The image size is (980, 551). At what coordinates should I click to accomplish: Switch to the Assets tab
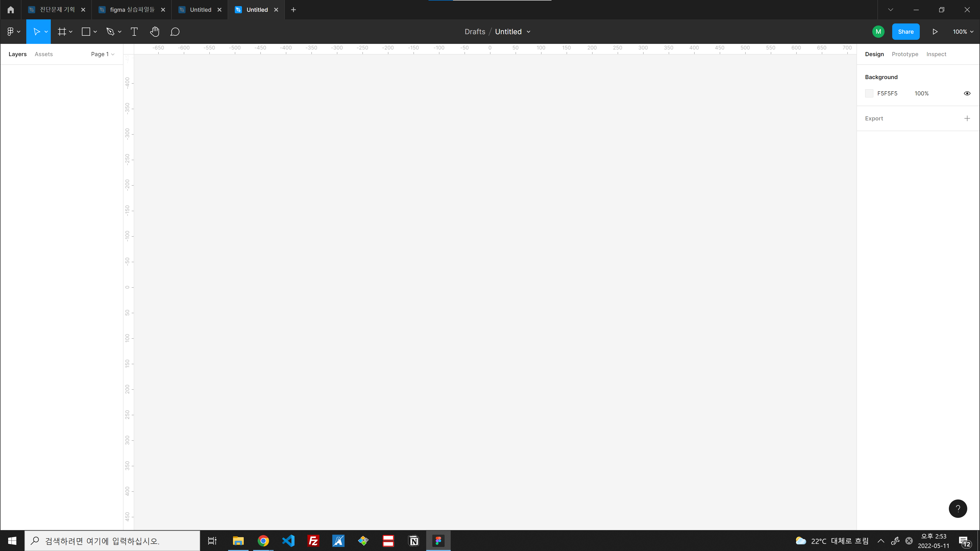tap(43, 54)
